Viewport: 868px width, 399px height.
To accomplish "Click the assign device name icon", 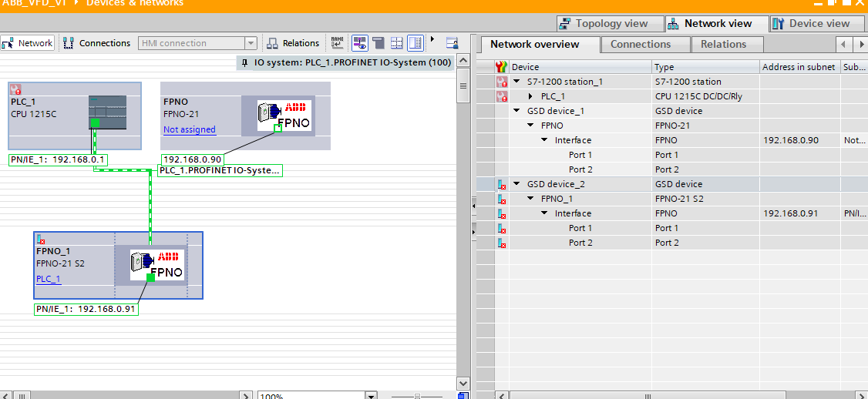I will coord(337,42).
